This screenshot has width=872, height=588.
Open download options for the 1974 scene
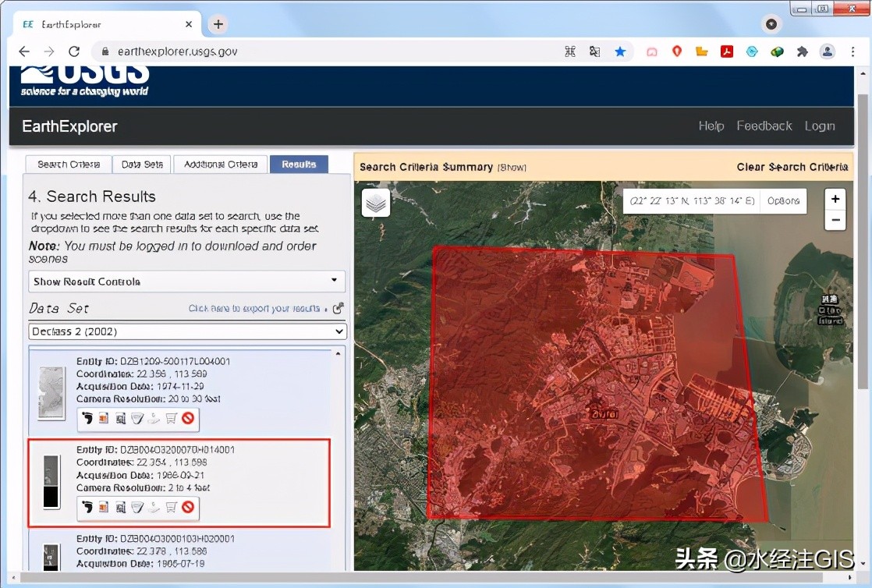(154, 418)
